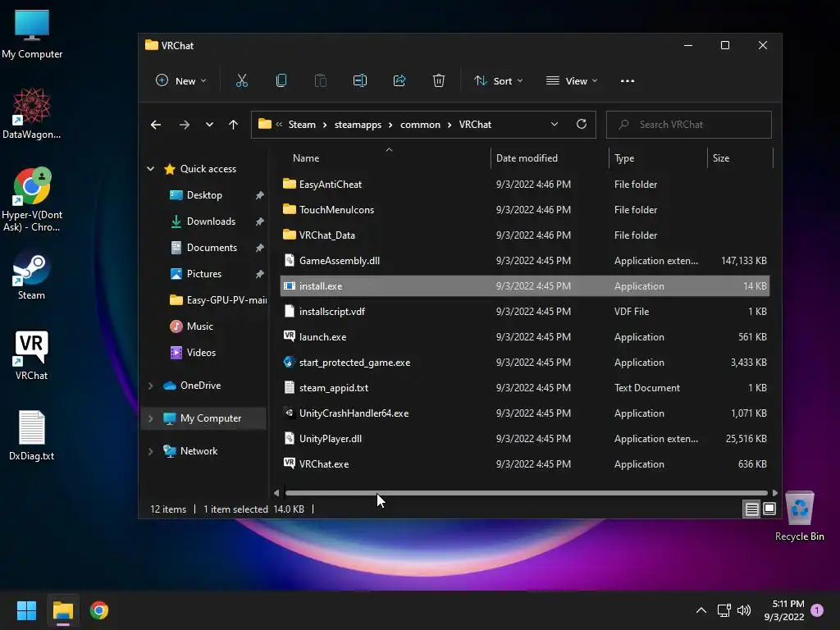This screenshot has width=840, height=630.
Task: Click the Cut scissors icon
Action: (x=242, y=81)
